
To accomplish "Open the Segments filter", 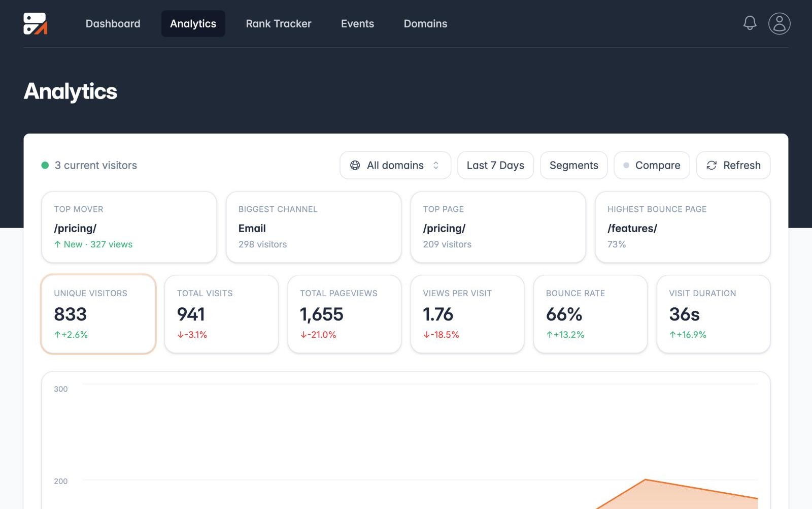I will coord(573,165).
